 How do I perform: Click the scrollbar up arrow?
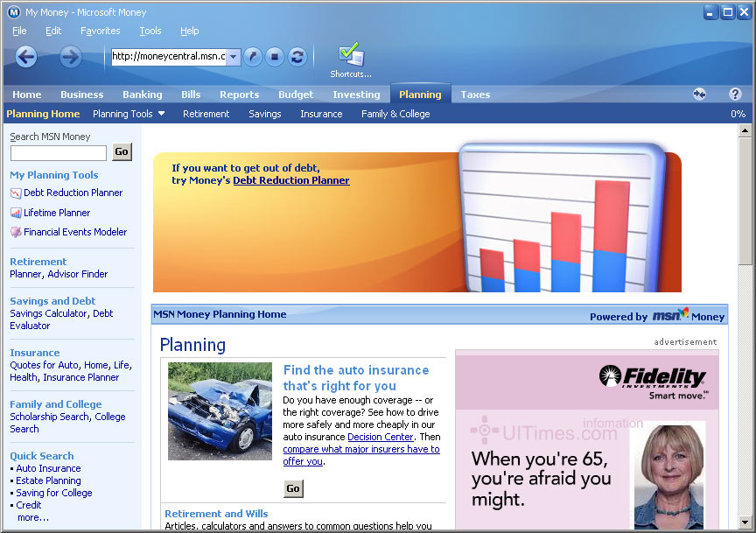[x=745, y=130]
